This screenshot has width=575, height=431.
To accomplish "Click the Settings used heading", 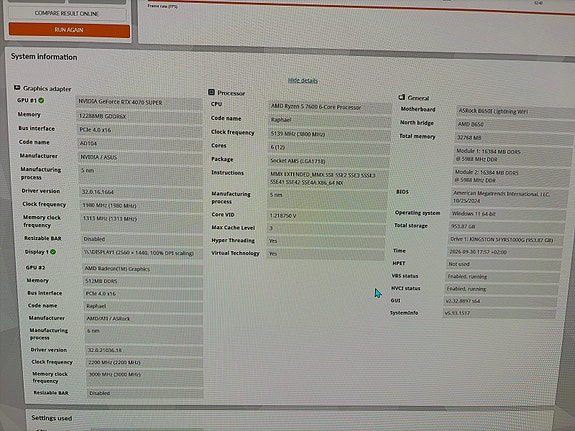I will tap(52, 418).
